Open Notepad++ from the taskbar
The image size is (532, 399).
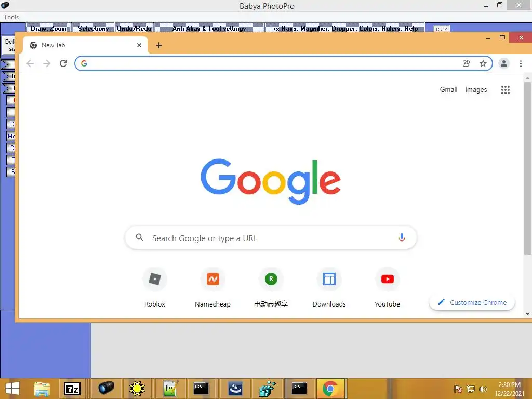[x=170, y=389]
